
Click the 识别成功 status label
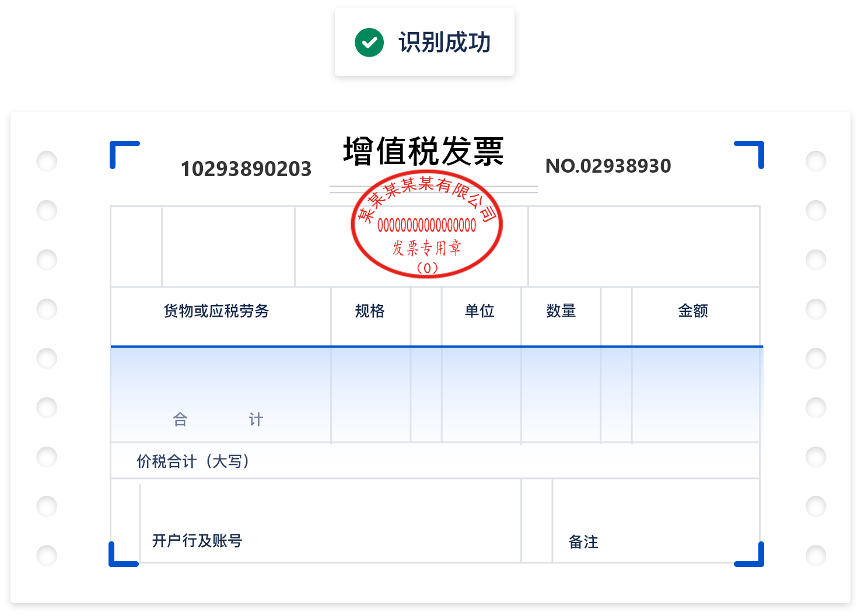[444, 43]
